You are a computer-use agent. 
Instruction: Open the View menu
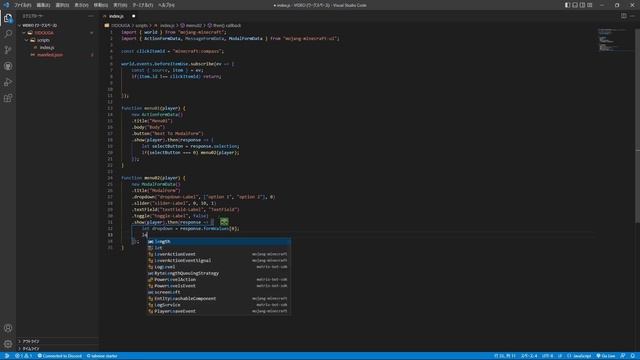coord(82,5)
